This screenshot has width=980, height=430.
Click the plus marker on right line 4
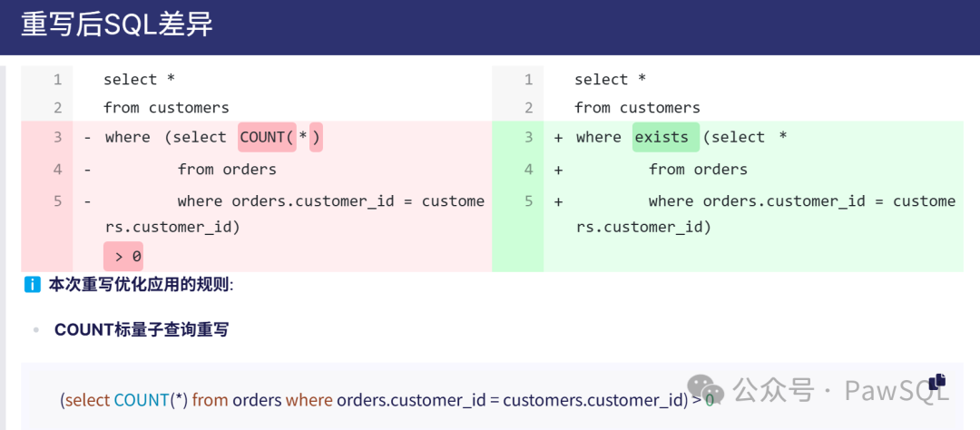point(558,170)
